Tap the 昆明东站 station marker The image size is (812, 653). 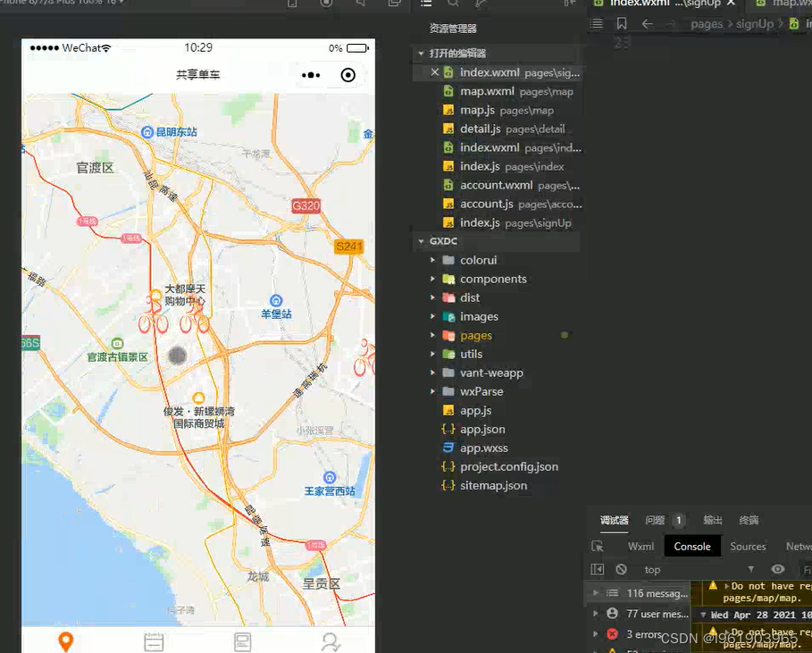point(147,132)
